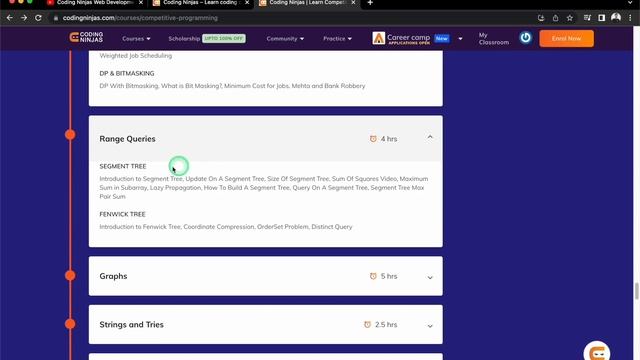The height and width of the screenshot is (360, 640).
Task: Open My Classroom link
Action: [493, 38]
